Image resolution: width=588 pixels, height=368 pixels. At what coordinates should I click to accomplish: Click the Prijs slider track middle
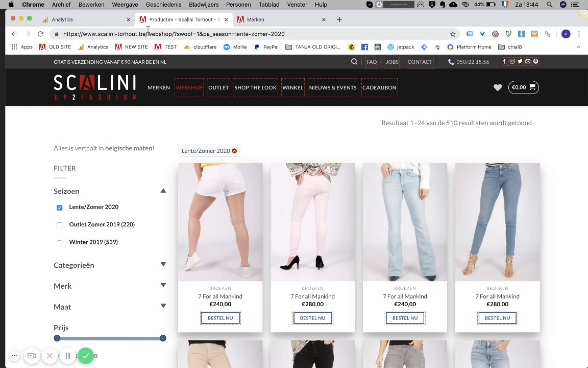[x=110, y=338]
